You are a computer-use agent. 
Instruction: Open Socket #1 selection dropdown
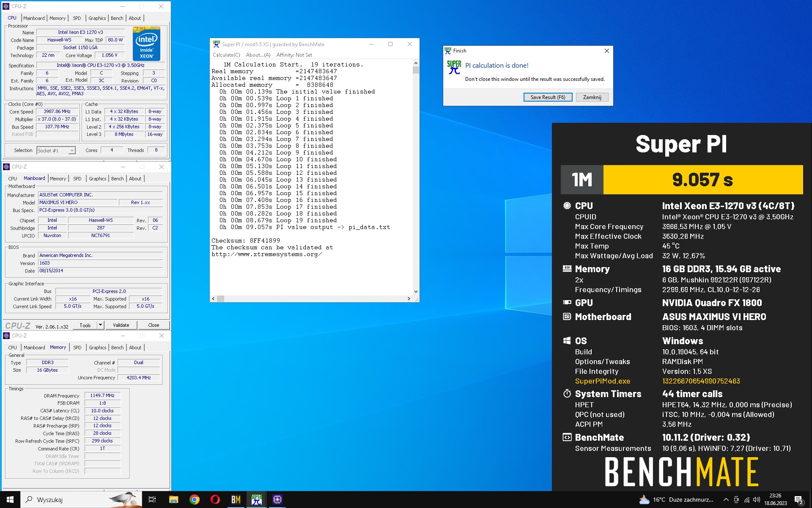56,151
